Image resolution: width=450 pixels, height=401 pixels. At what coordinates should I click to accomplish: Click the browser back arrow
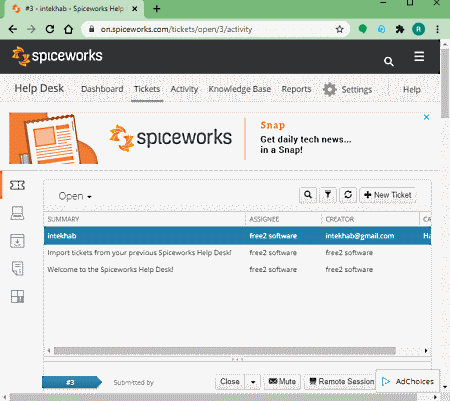click(x=13, y=29)
